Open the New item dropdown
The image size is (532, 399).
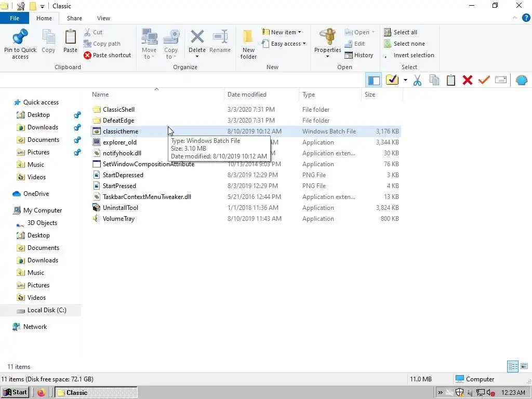coord(282,32)
